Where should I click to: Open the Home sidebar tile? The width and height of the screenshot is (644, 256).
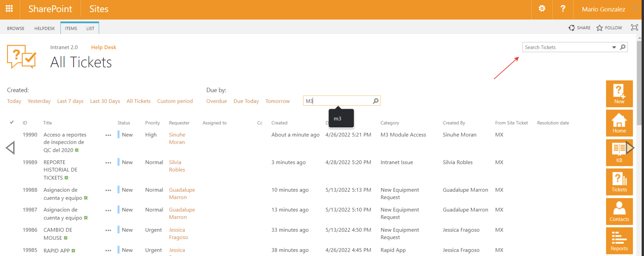coord(619,123)
